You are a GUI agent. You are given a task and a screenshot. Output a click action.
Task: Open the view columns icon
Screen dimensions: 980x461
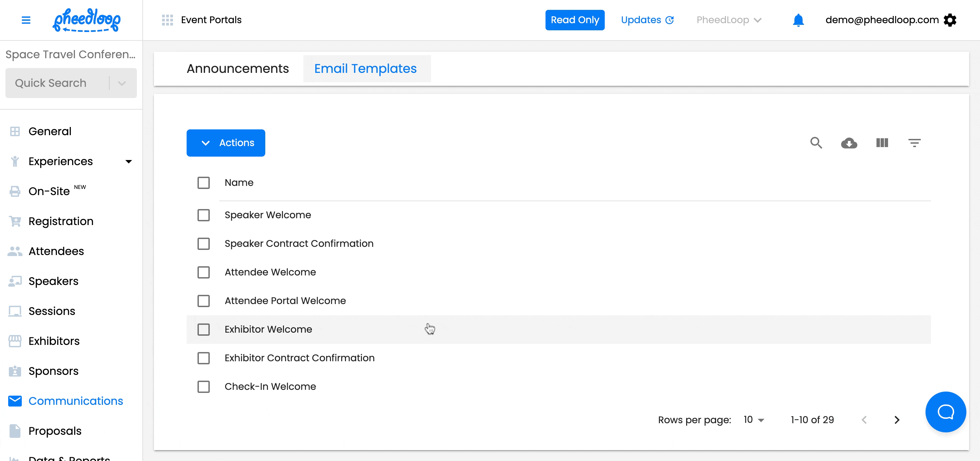pos(882,143)
